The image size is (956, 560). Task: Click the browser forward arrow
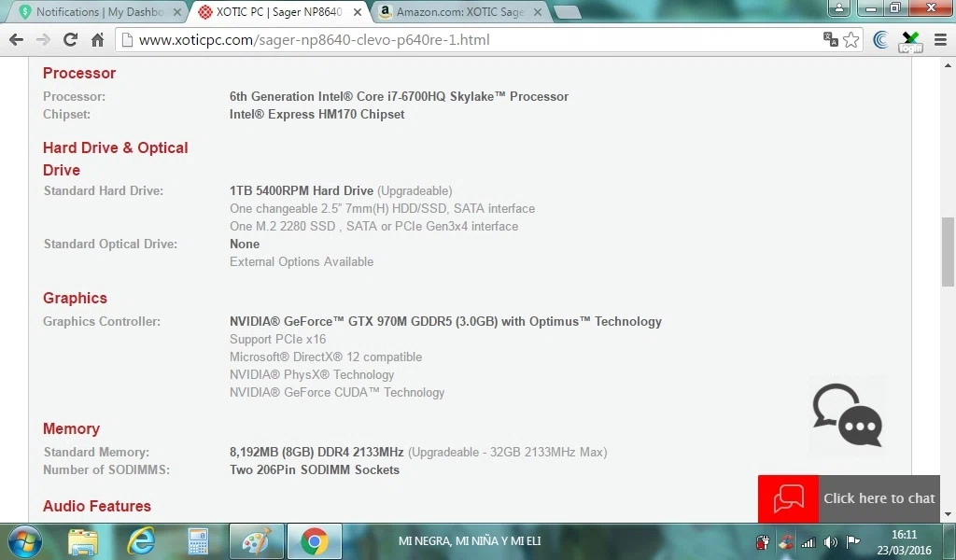click(43, 40)
